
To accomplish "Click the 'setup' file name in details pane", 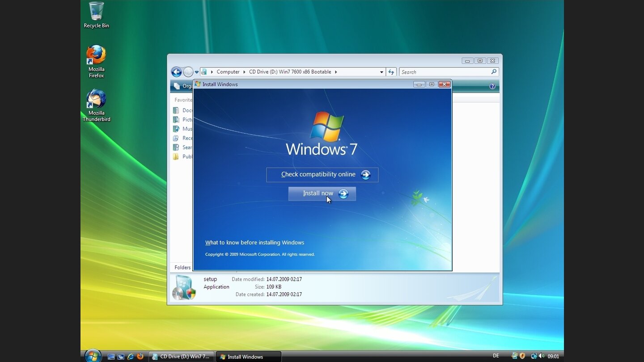I will tap(210, 279).
